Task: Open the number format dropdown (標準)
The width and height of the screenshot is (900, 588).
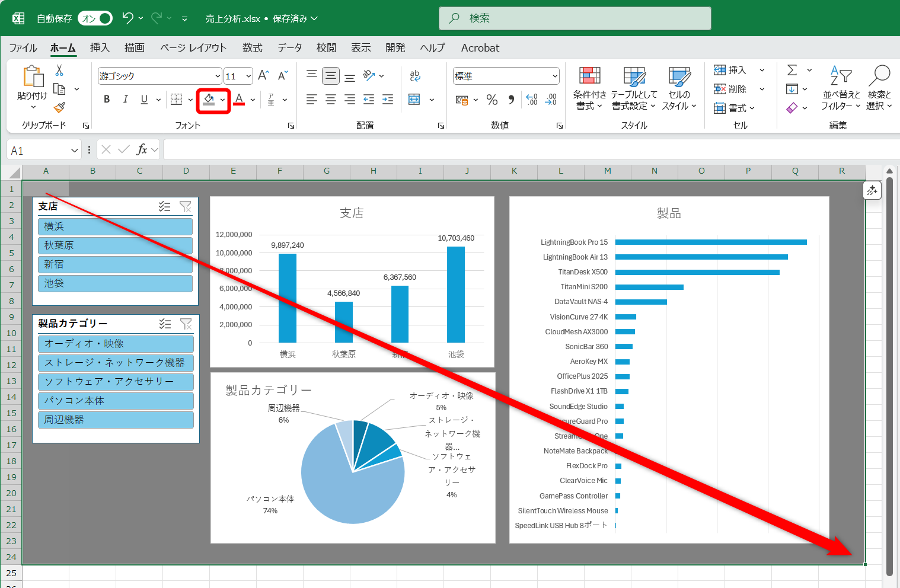Action: (555, 76)
